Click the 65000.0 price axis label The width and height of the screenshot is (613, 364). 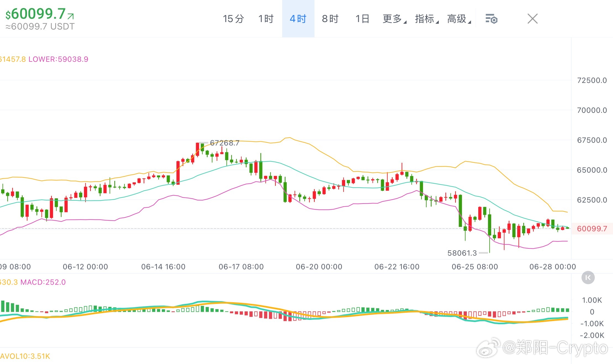pos(592,170)
